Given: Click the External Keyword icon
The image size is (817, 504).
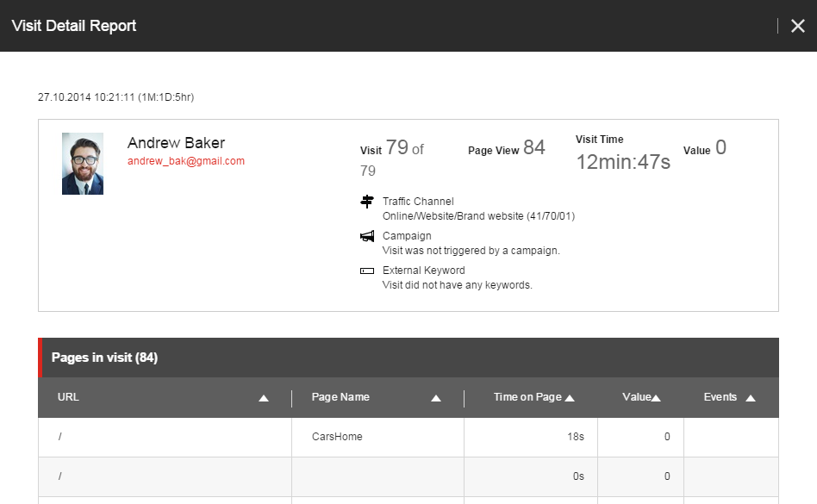Looking at the screenshot, I should point(367,270).
